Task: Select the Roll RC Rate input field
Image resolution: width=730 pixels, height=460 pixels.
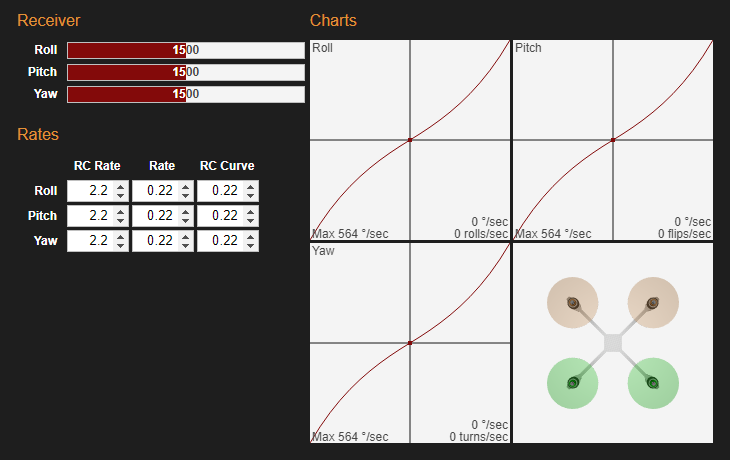Action: click(90, 190)
